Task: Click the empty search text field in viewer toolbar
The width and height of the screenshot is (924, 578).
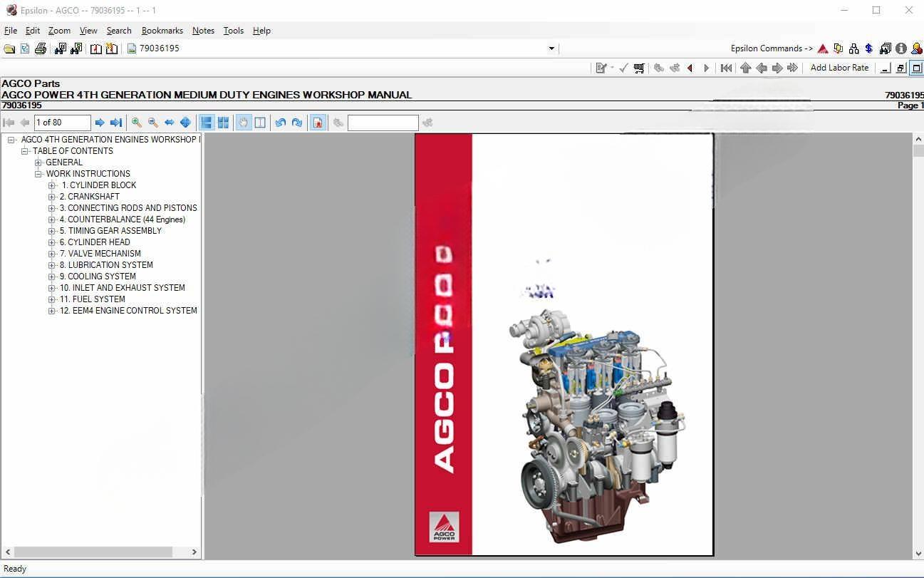Action: point(383,123)
